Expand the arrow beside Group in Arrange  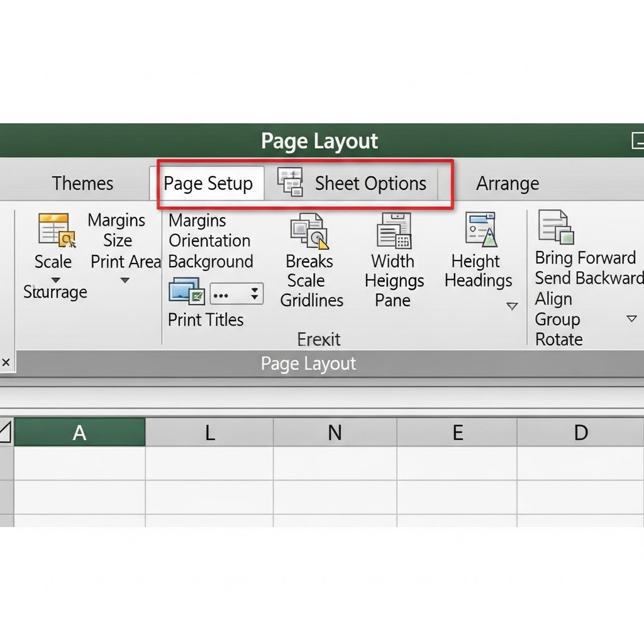pyautogui.click(x=631, y=319)
